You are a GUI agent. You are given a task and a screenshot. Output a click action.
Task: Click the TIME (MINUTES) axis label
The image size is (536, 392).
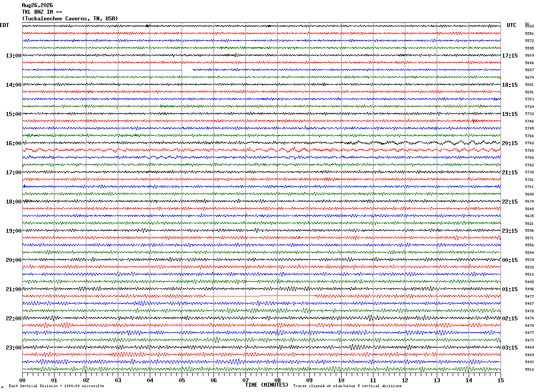267,385
